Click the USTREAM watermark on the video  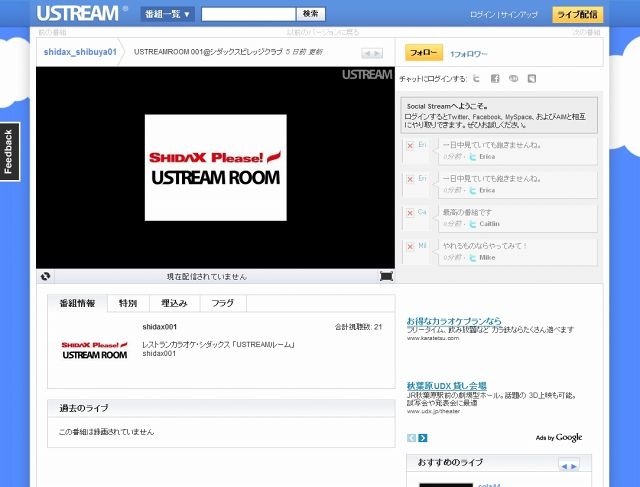coord(367,74)
